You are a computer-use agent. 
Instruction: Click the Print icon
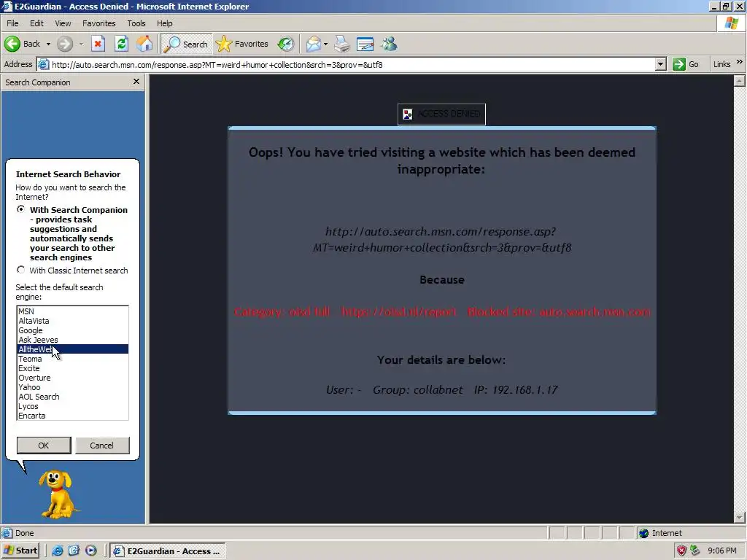pos(342,44)
